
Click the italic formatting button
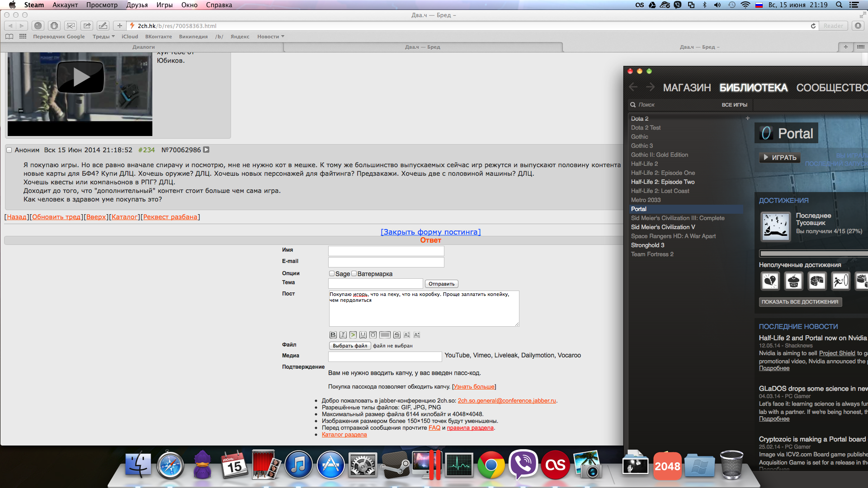(x=343, y=335)
